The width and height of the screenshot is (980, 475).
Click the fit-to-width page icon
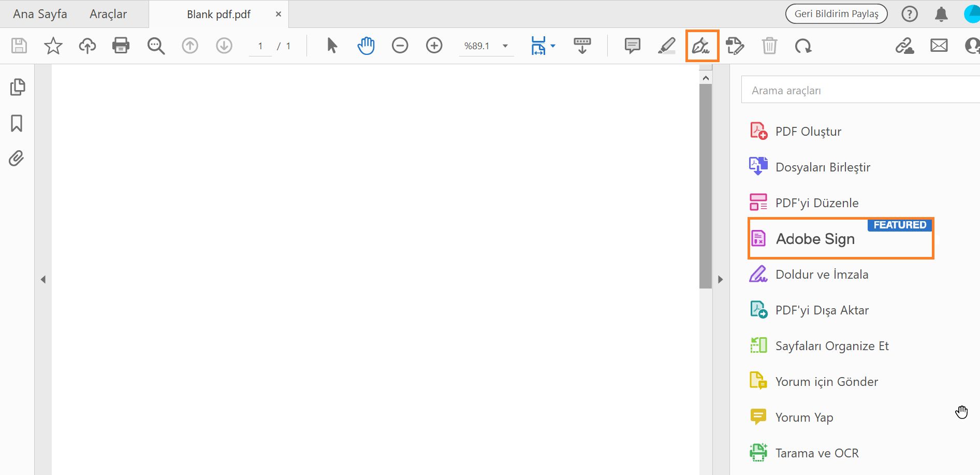tap(538, 46)
